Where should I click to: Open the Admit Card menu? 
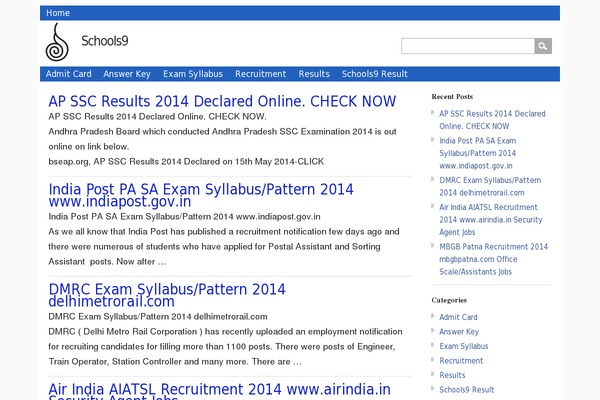point(68,74)
